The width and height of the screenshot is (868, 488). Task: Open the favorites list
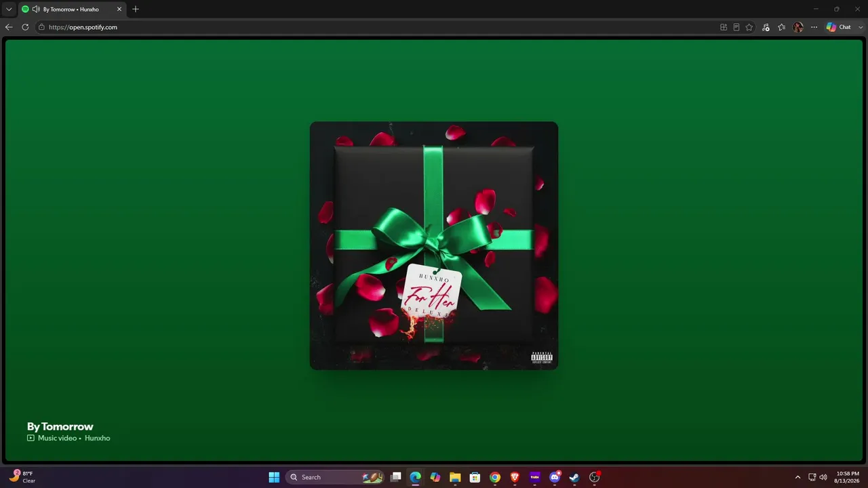point(782,27)
